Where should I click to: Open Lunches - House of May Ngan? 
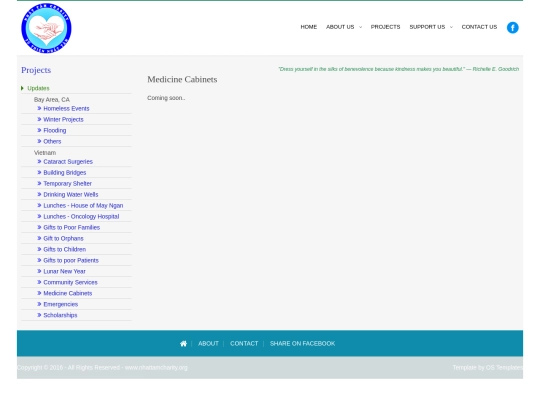point(83,206)
